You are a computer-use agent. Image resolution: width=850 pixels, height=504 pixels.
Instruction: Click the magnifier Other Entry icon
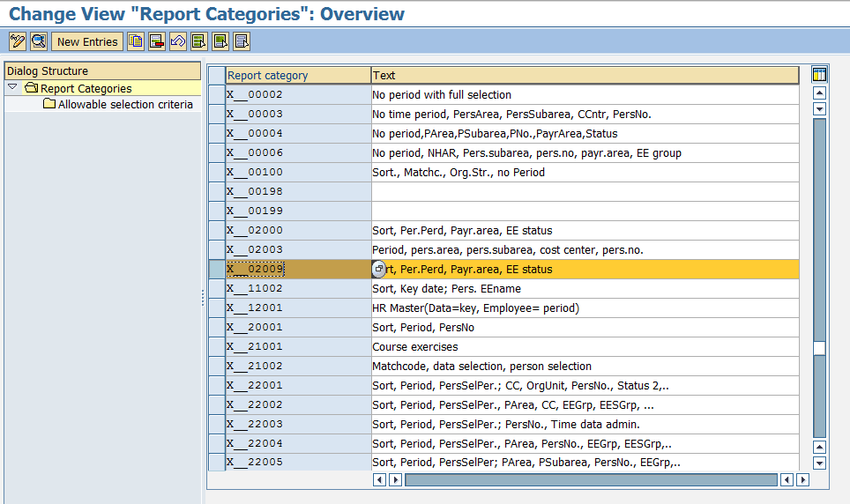coord(39,41)
